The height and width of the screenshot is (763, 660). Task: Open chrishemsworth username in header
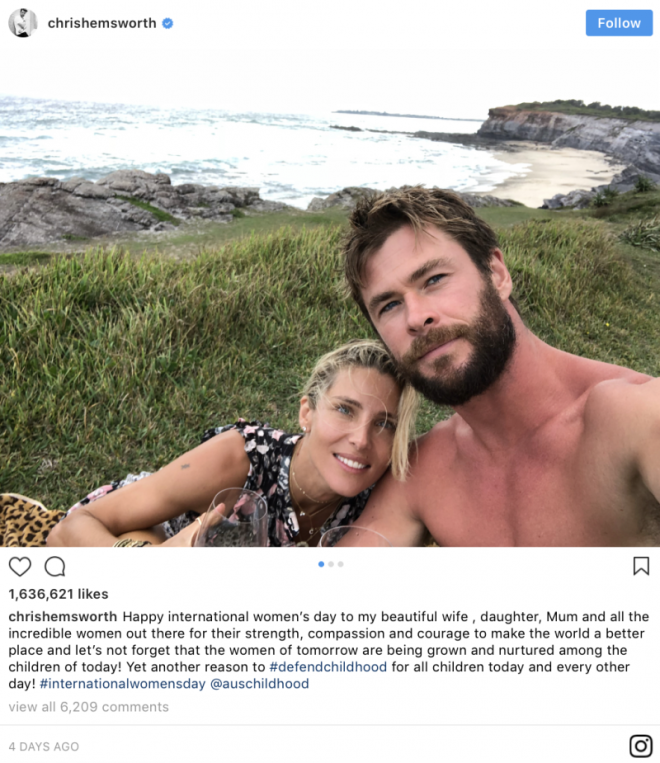coord(102,23)
